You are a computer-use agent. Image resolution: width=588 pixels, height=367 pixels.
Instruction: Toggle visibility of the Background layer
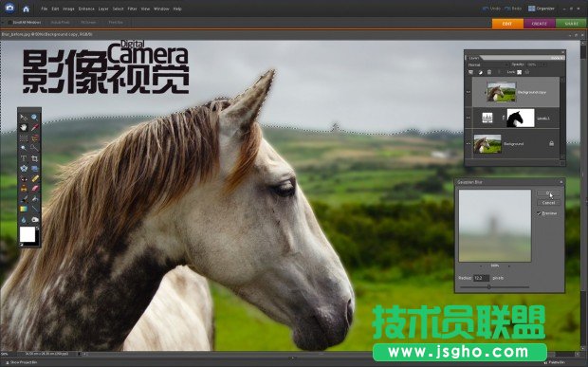pyautogui.click(x=468, y=143)
